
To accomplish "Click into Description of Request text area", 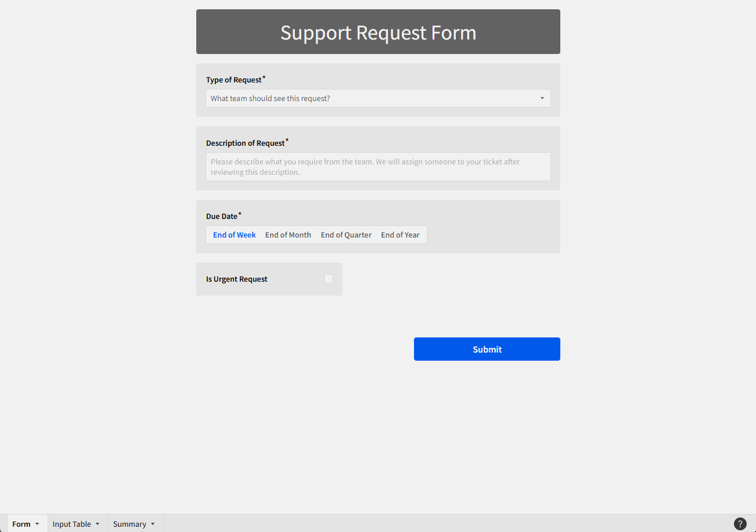I will coord(378,167).
